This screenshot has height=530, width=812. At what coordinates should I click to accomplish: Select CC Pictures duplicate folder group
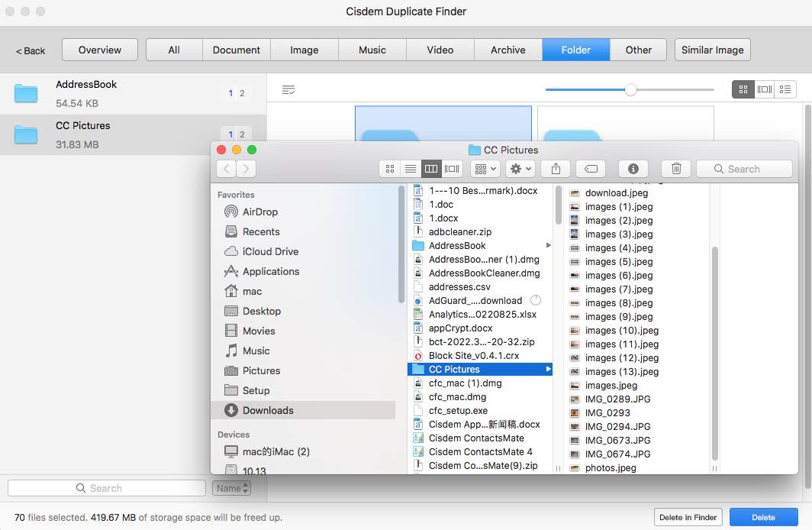click(133, 134)
